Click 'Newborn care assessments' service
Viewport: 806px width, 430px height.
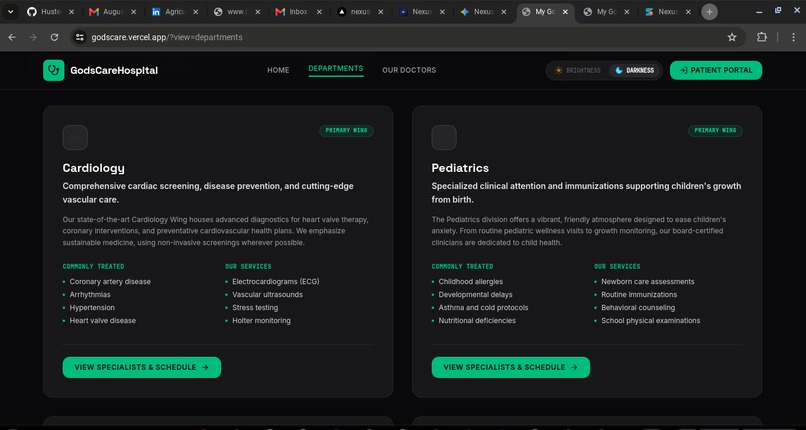[x=648, y=282]
